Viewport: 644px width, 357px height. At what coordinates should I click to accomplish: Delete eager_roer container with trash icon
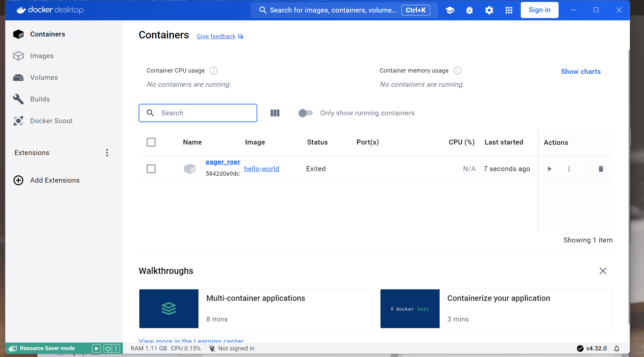(601, 169)
